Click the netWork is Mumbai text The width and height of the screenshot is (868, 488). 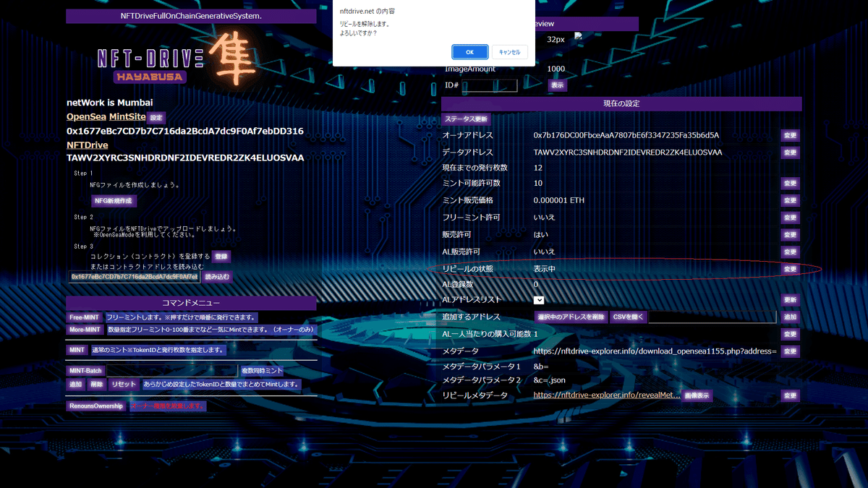pos(110,103)
